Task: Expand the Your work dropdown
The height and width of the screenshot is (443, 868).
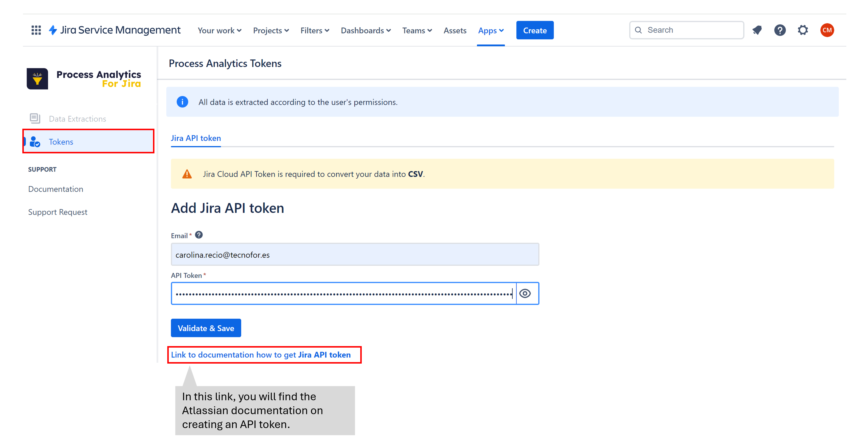Action: pos(219,31)
